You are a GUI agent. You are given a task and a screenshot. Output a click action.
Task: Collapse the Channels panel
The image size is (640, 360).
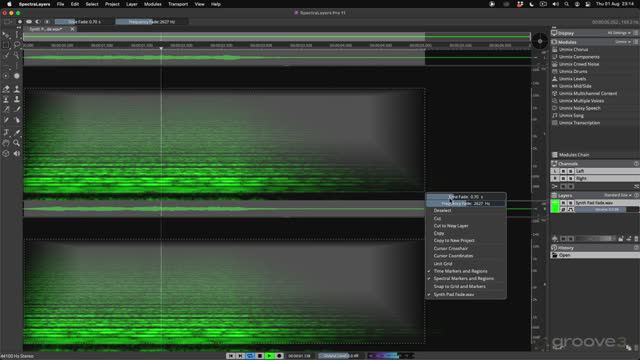636,164
